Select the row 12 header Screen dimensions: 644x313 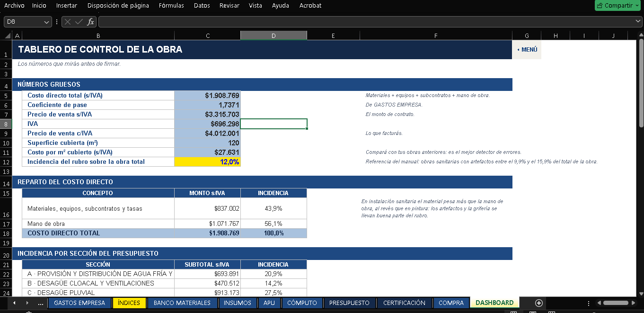[x=7, y=162]
